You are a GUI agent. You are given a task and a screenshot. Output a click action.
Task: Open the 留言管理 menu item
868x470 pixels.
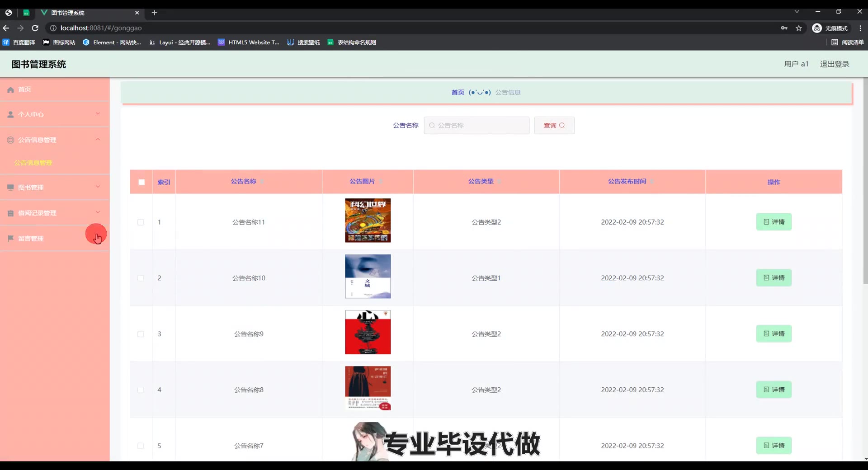coord(55,238)
